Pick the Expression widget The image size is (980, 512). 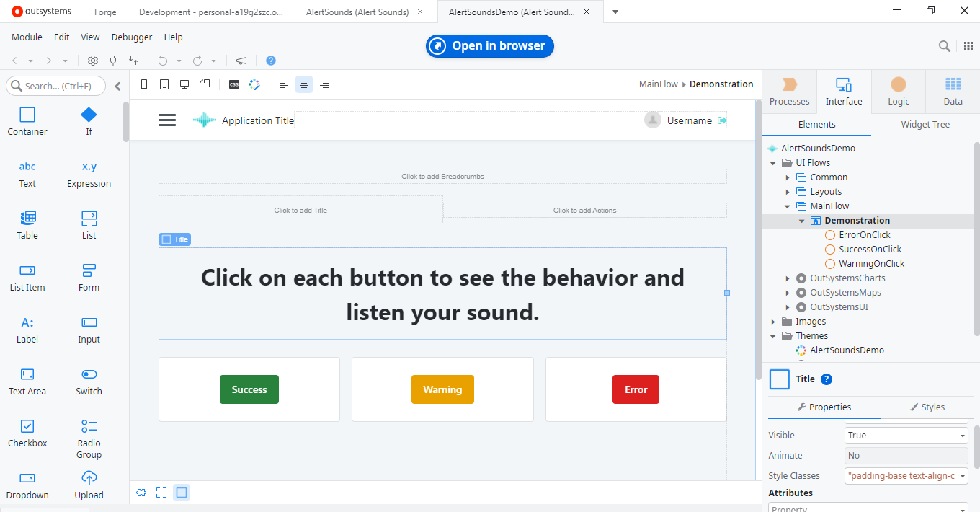[x=89, y=174]
